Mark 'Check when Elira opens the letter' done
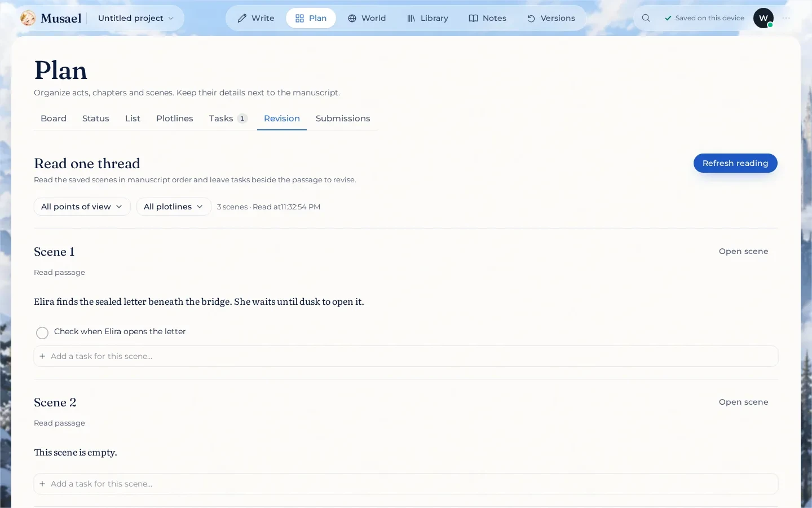This screenshot has width=812, height=508. click(42, 333)
